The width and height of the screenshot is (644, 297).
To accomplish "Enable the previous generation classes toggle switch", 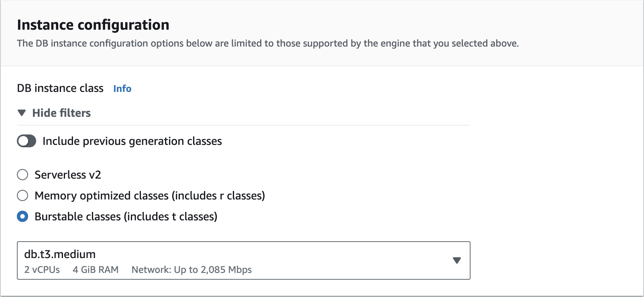I will 26,141.
